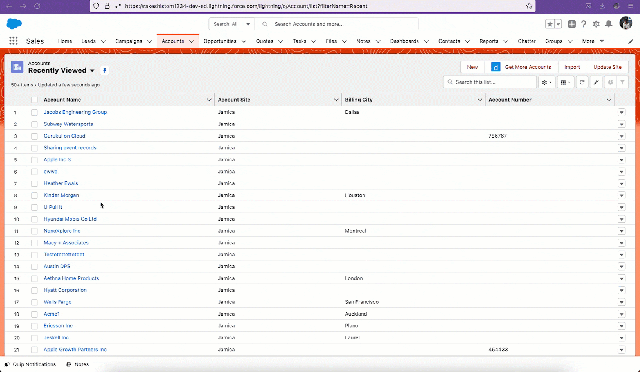Screen dimensions: 640x372
Task: Open the Subway Watersports account link
Action: tap(68, 124)
